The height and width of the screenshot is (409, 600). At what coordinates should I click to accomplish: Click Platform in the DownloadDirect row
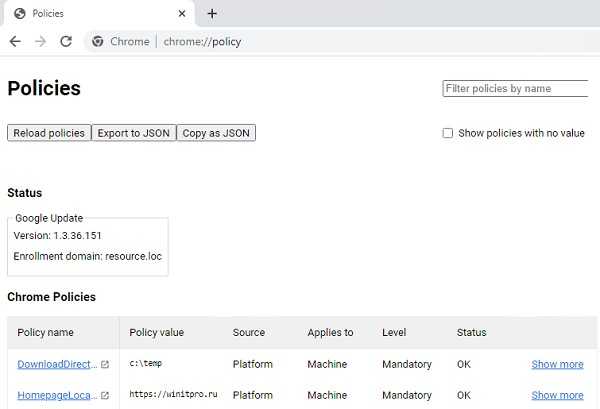(253, 364)
